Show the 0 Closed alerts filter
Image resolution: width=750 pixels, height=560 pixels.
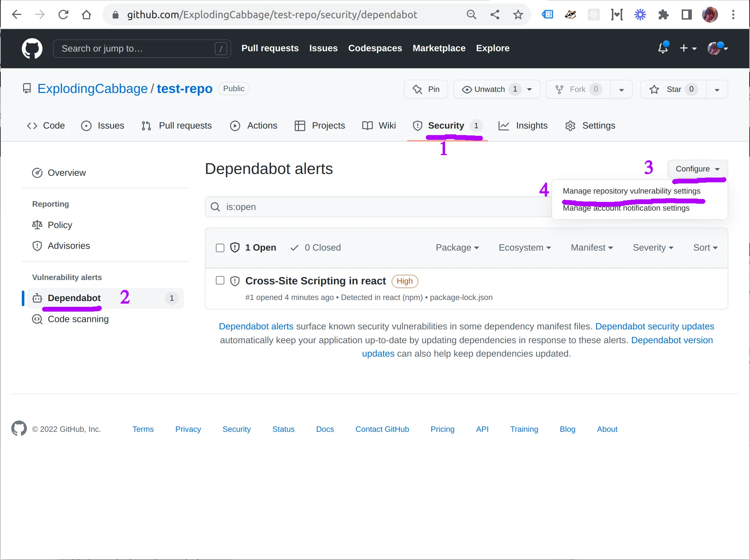coord(316,248)
